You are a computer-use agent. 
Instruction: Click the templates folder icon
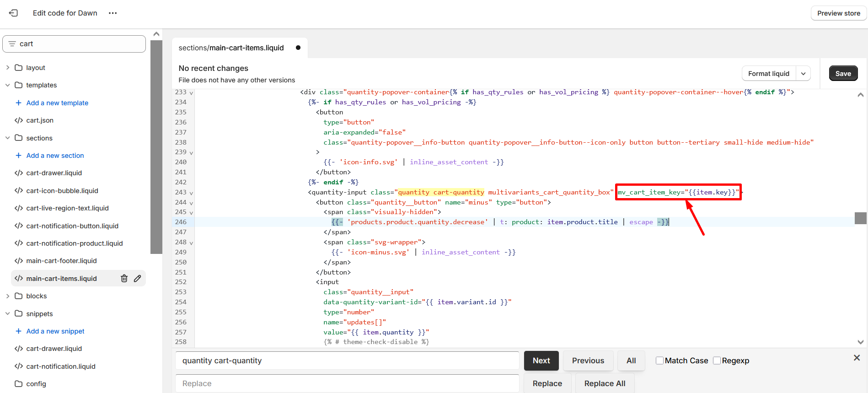click(x=19, y=85)
